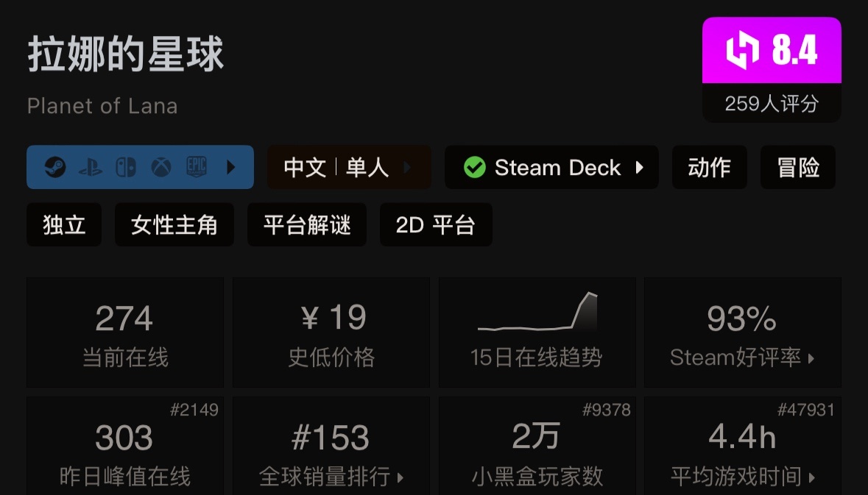868x495 pixels.
Task: Expand the Steam Deck compatibility arrow
Action: 639,168
